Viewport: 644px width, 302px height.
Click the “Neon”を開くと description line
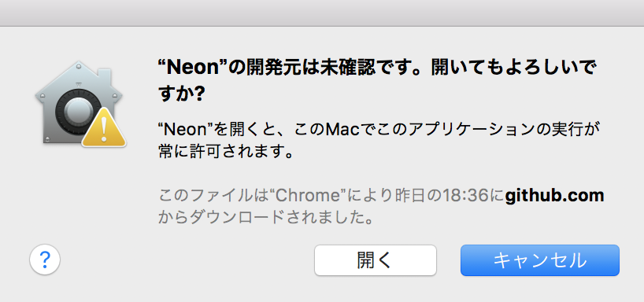coord(376,130)
